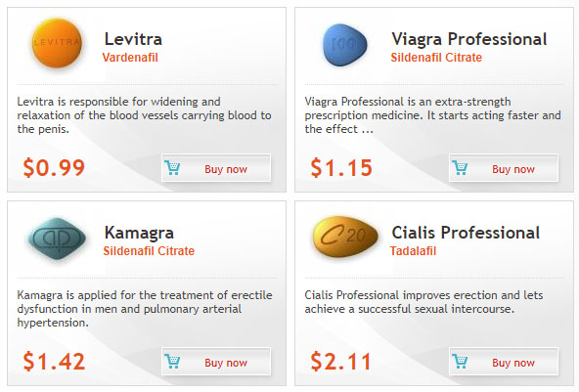Open the Cialis Professional title link

[x=466, y=233]
